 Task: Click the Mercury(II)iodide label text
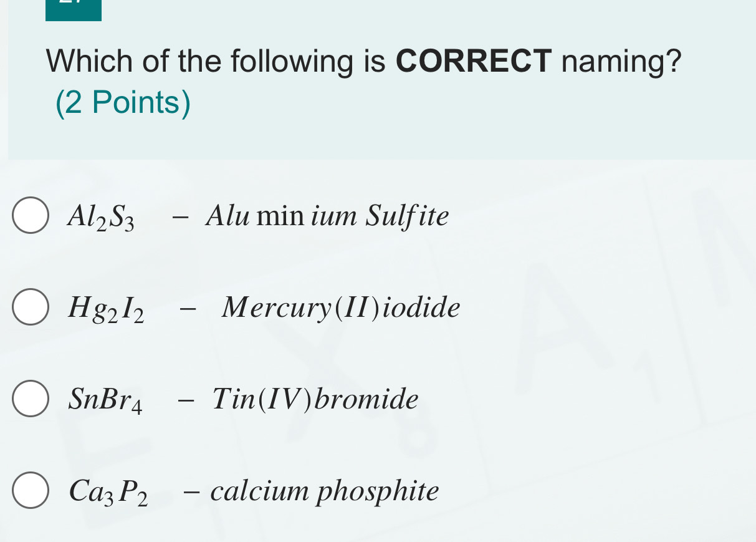340,307
